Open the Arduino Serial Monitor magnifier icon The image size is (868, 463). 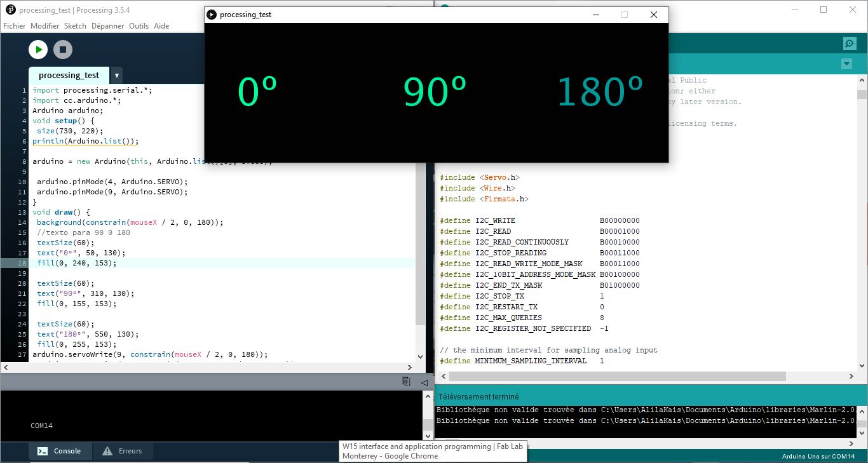(x=850, y=43)
